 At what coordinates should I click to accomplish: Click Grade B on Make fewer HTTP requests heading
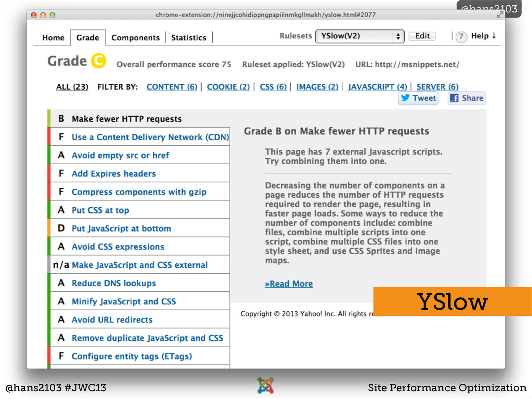(336, 131)
